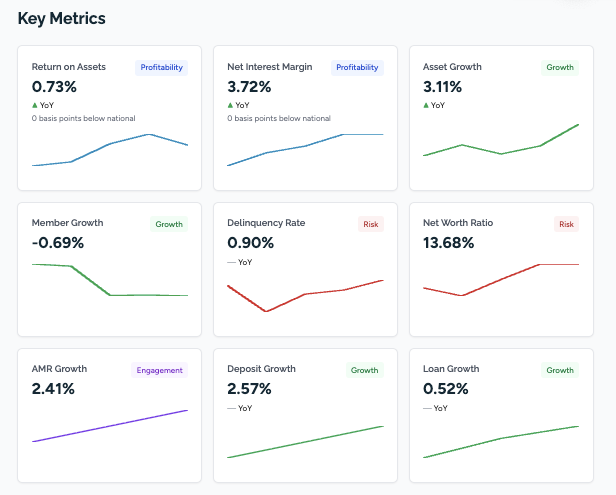Image resolution: width=616 pixels, height=495 pixels.
Task: Click the Member Growth -0.69% value
Action: click(58, 243)
